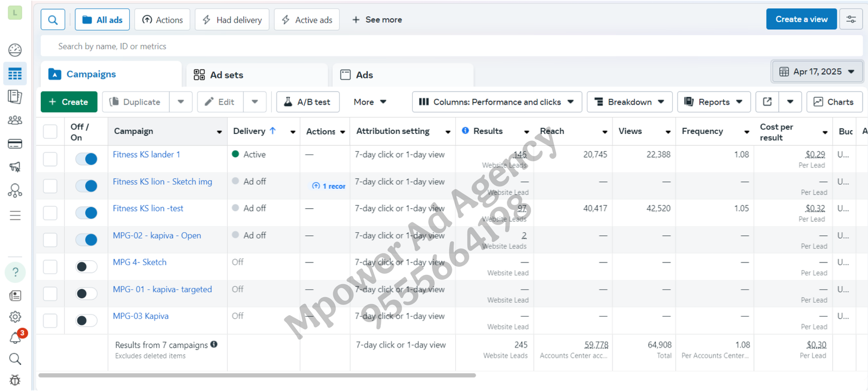Image resolution: width=868 pixels, height=391 pixels.
Task: Click the search magnifier icon button
Action: click(x=53, y=20)
